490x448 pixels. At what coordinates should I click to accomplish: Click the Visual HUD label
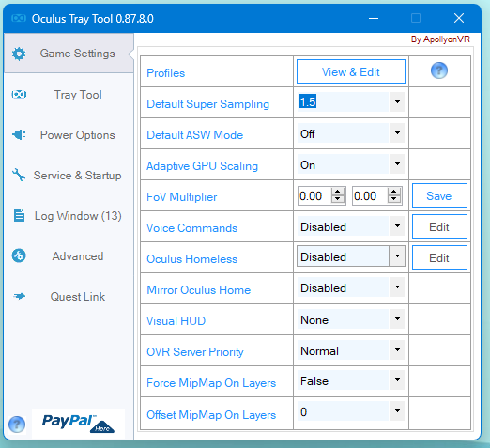(176, 321)
